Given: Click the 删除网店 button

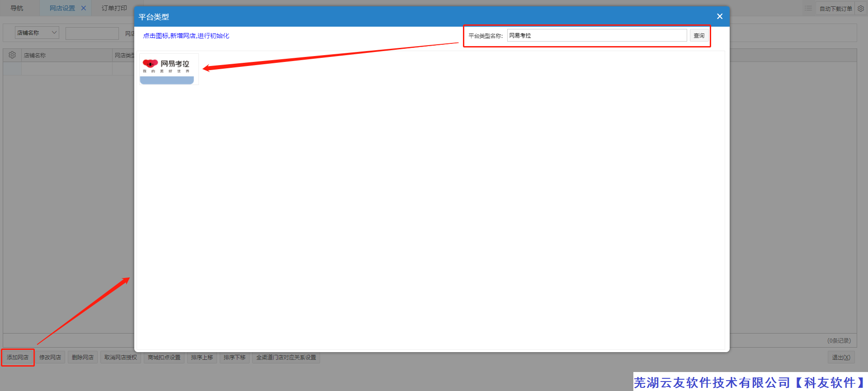Looking at the screenshot, I should pyautogui.click(x=83, y=358).
